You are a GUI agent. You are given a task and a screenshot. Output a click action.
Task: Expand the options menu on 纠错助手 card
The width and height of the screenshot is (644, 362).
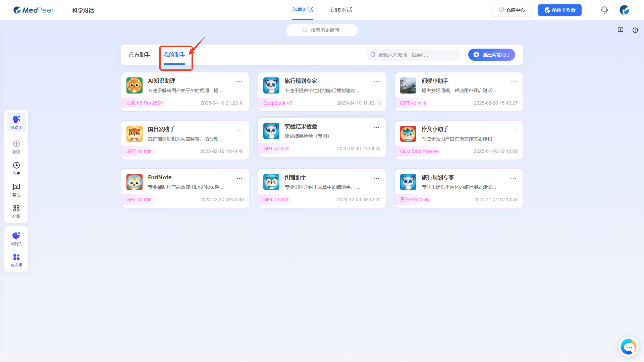coord(376,178)
